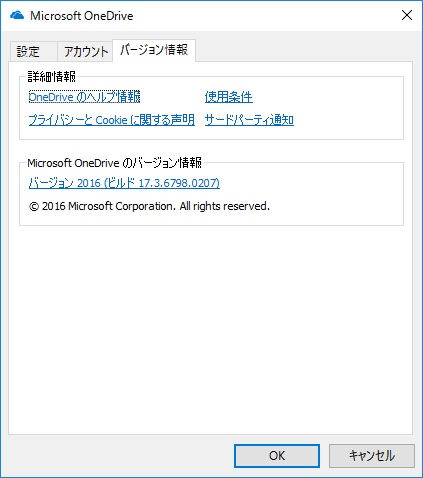Viewport: 423px width, 478px height.
Task: Open the アカウント tab
Action: pyautogui.click(x=85, y=51)
